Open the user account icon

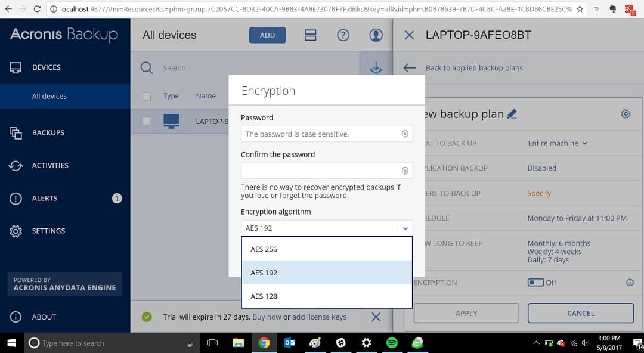click(376, 35)
